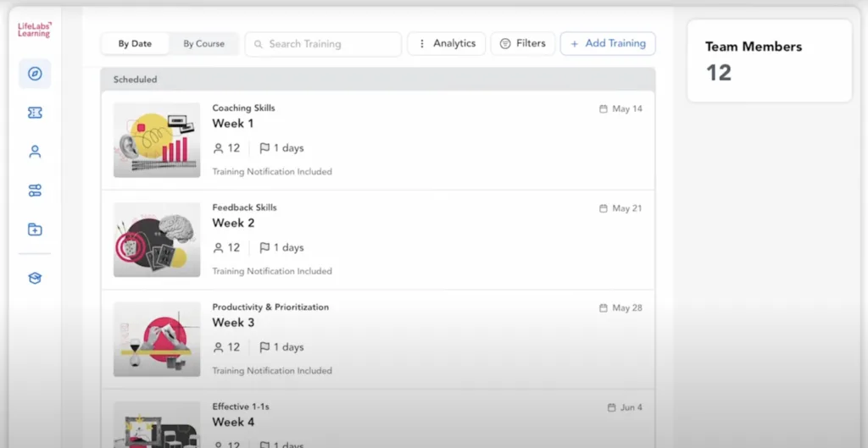Click the magnifier icon in Search Training

[x=258, y=44]
